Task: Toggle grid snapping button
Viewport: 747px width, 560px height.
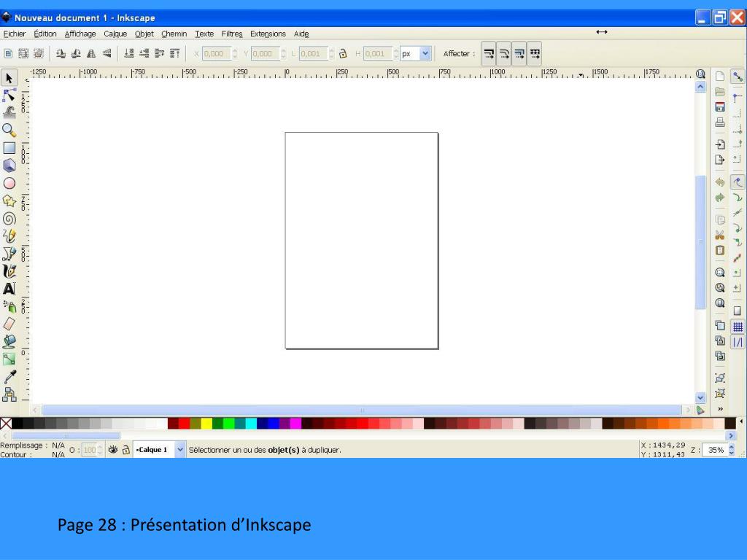Action: 738,327
